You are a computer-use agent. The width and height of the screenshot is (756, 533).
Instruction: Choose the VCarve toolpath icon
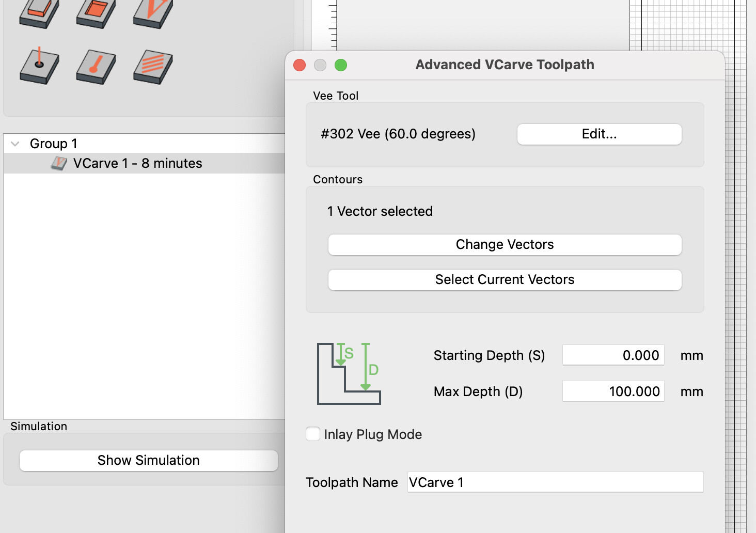(x=153, y=14)
